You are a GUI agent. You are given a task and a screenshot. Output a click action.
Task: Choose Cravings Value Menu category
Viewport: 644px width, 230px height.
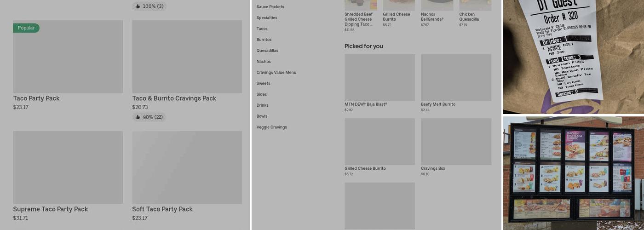click(x=276, y=73)
